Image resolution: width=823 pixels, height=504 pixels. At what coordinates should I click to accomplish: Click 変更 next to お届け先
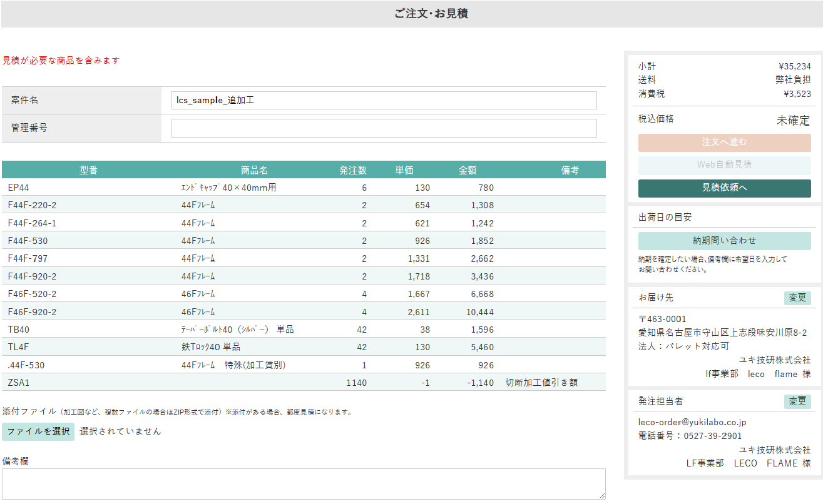pyautogui.click(x=797, y=298)
